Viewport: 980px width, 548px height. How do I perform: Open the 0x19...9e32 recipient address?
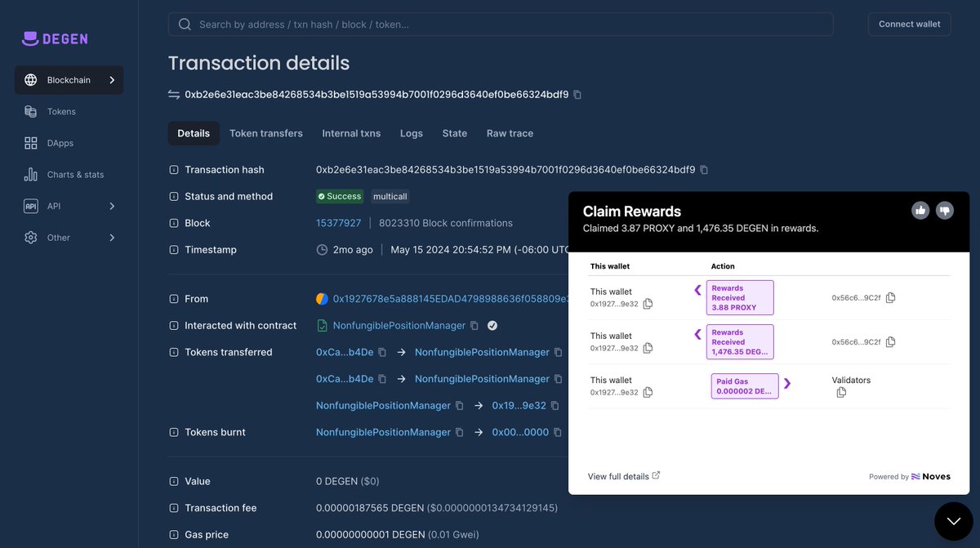pyautogui.click(x=519, y=406)
